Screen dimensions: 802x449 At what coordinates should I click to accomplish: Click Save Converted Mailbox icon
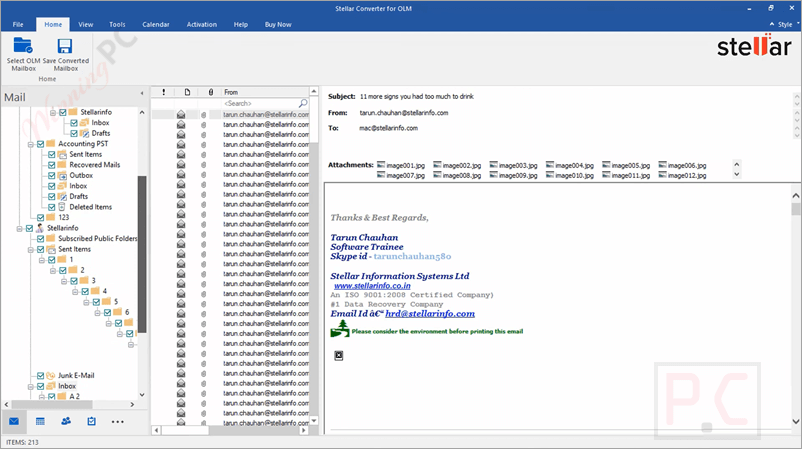tap(65, 46)
